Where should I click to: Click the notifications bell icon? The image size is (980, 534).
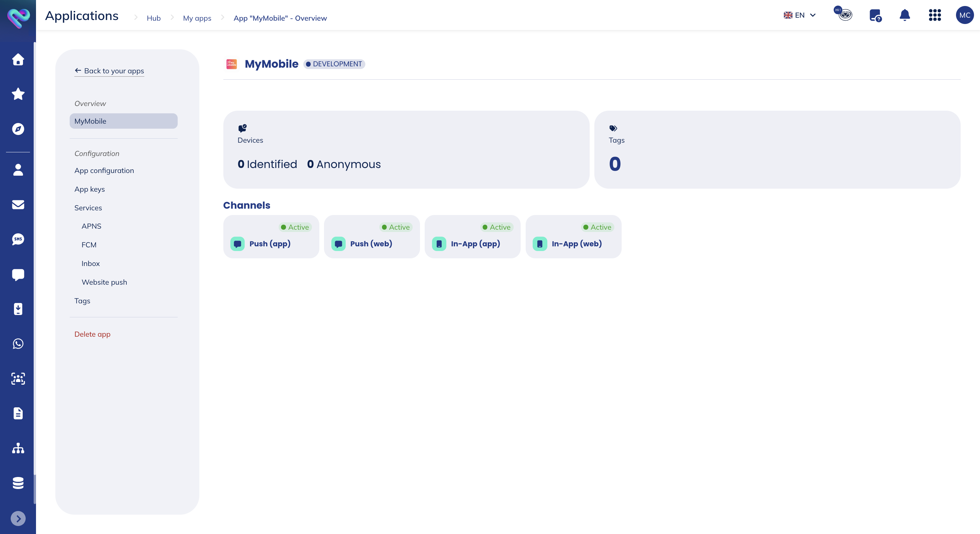[904, 15]
